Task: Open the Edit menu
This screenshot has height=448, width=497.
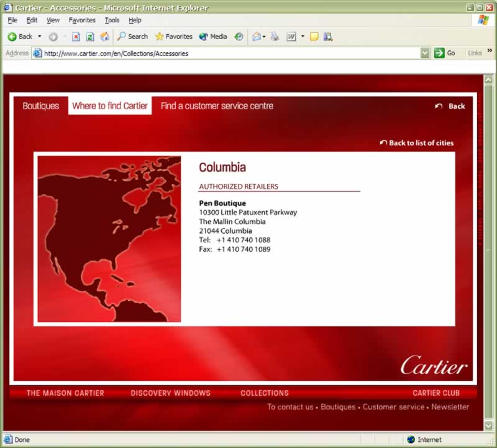Action: pos(32,20)
